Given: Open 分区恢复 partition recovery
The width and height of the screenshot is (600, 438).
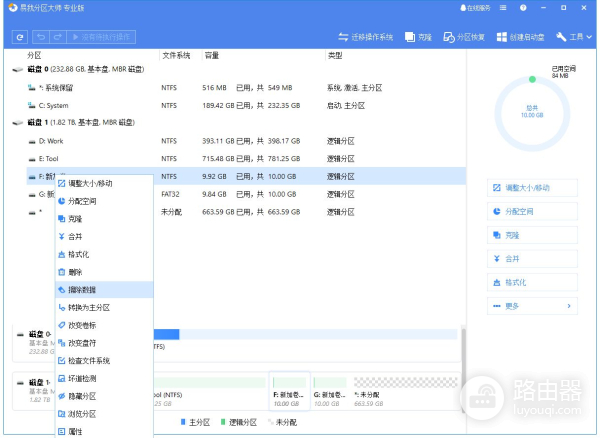Looking at the screenshot, I should 464,37.
